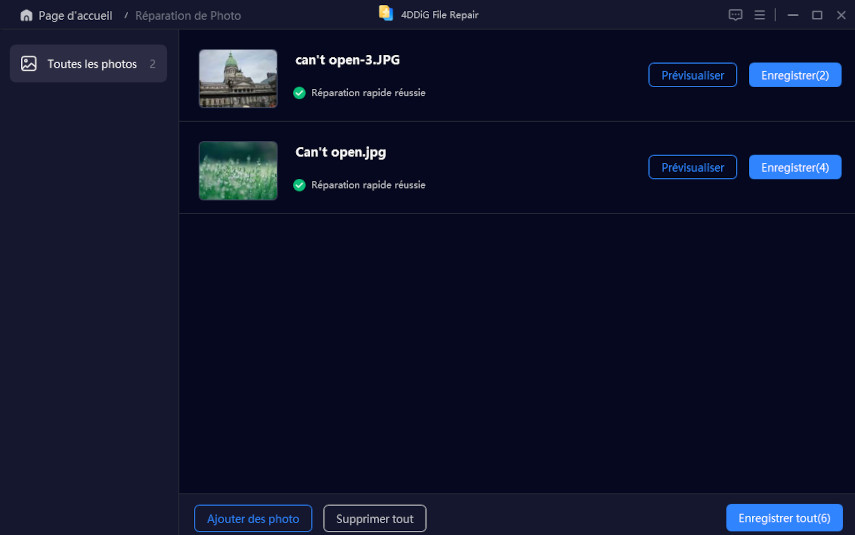
Task: Select the Toutes les photos sidebar item
Action: [x=88, y=64]
